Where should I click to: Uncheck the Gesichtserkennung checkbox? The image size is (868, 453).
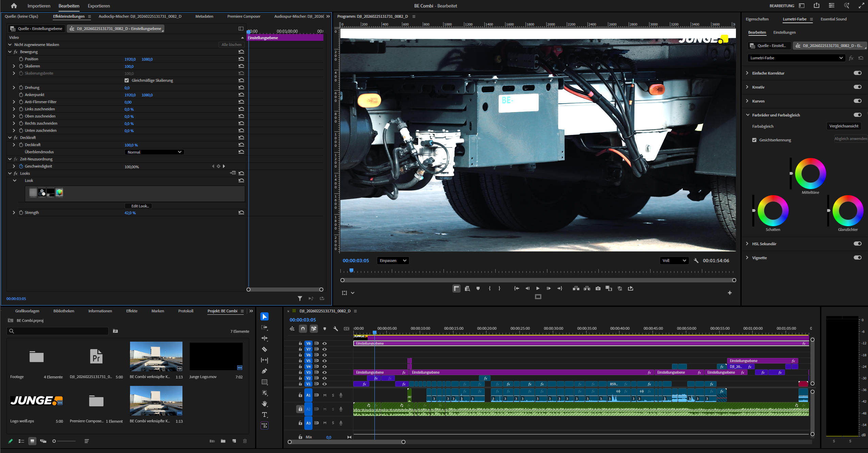(754, 140)
